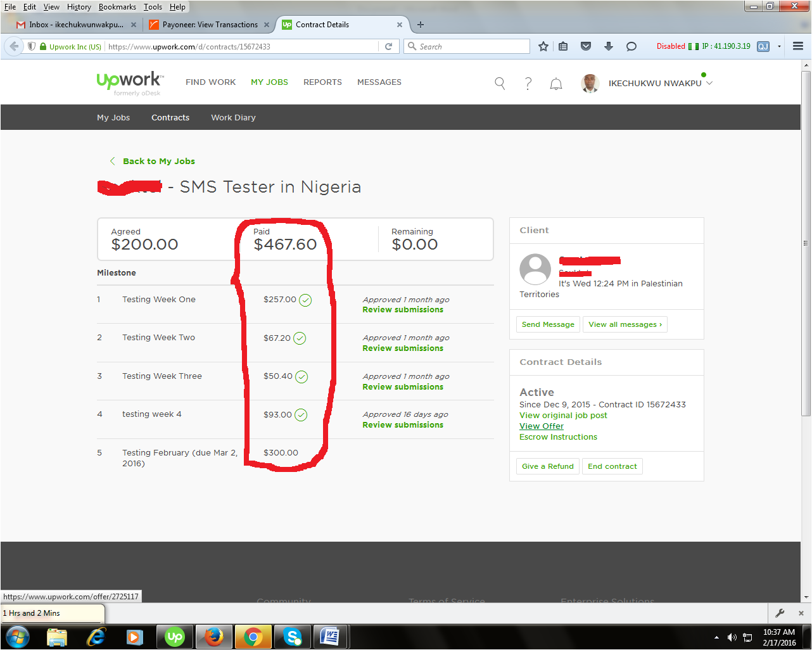Reload the page with the refresh icon
The height and width of the screenshot is (650, 812).
389,46
